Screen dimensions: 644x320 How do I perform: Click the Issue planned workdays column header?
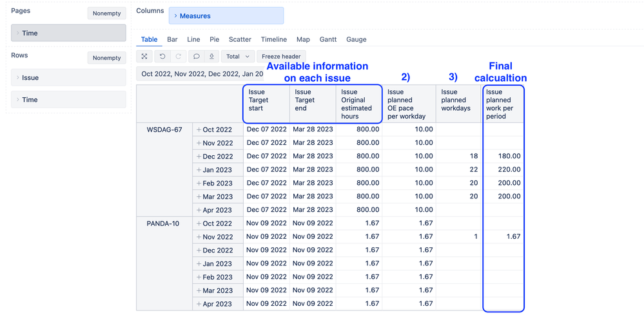[459, 104]
